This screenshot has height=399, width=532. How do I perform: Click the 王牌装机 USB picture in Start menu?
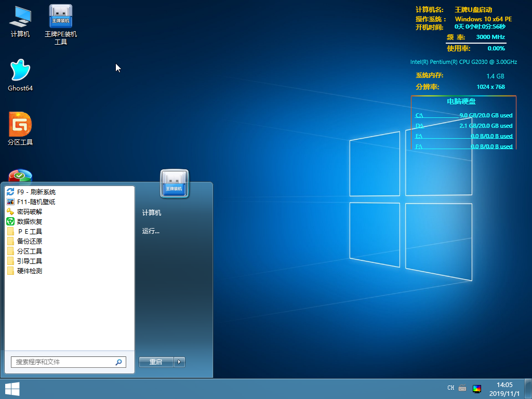tap(174, 183)
